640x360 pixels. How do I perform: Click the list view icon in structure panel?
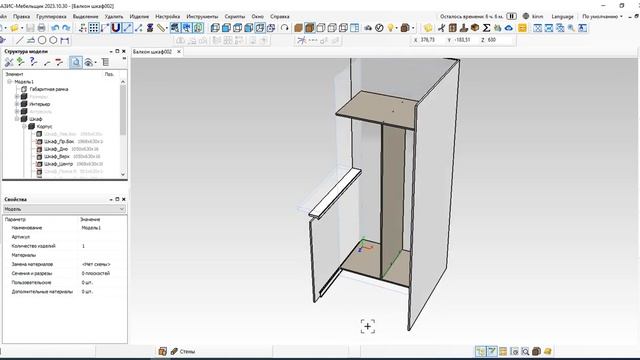click(x=105, y=62)
